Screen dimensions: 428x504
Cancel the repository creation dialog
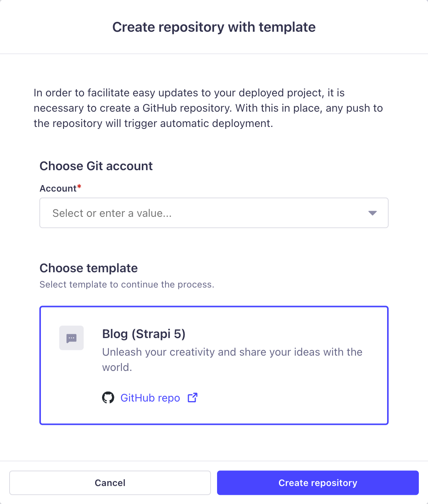point(110,483)
